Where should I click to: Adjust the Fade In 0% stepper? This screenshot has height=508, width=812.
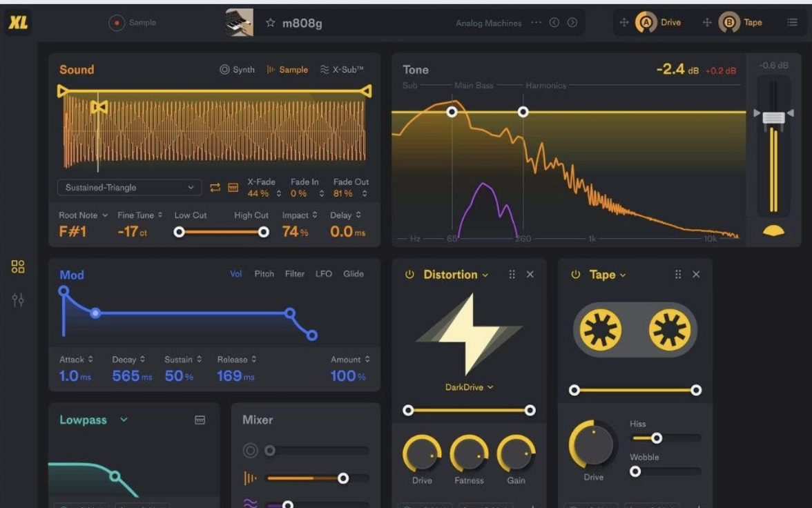point(322,194)
